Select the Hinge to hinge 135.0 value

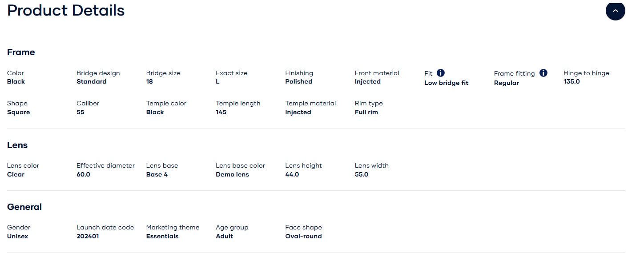pos(572,81)
